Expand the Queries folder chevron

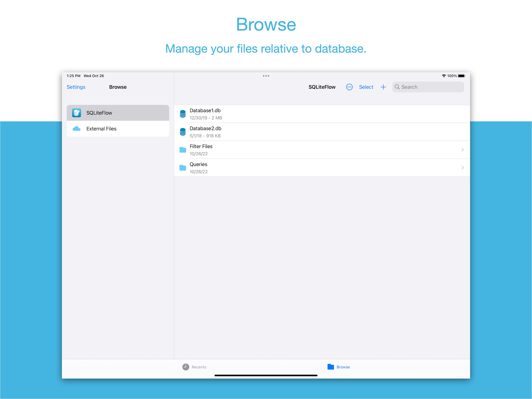462,168
